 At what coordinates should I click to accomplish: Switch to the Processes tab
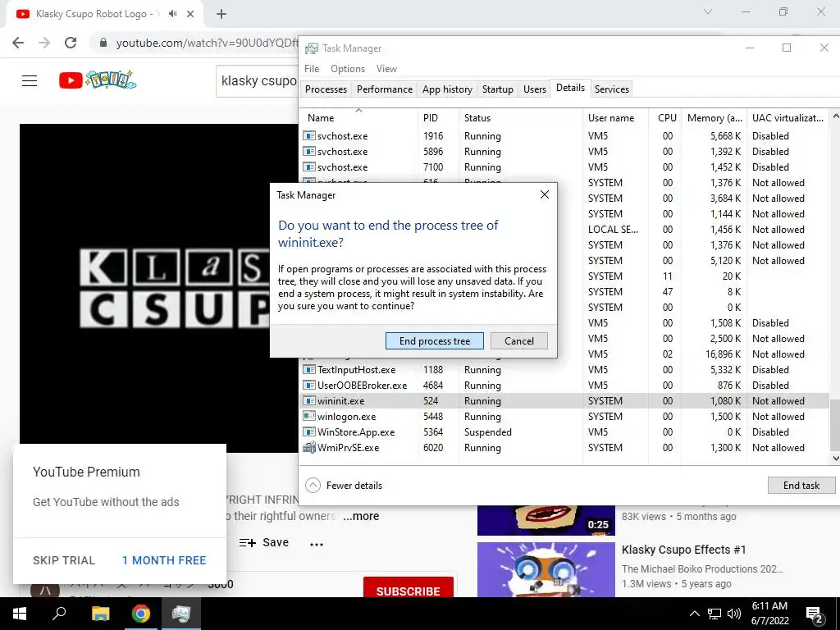coord(326,89)
